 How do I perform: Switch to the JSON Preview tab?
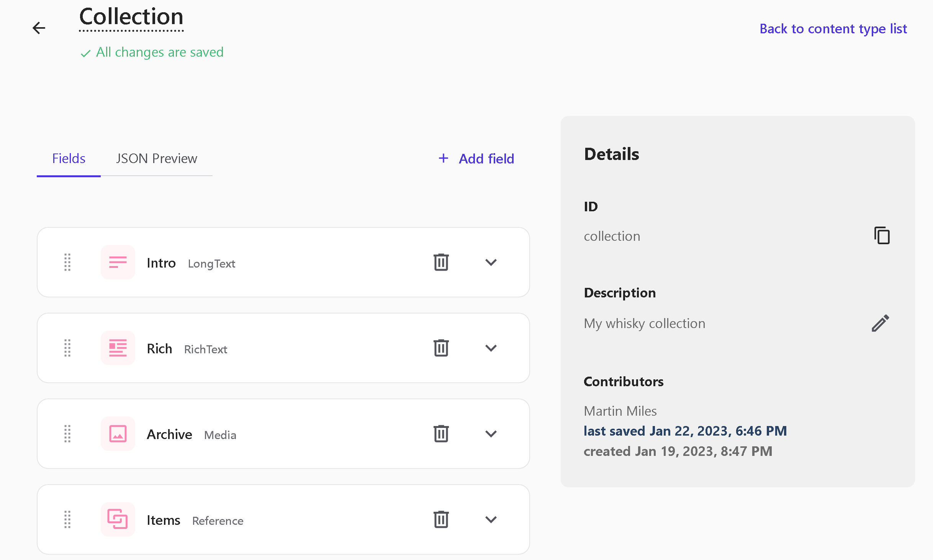tap(156, 158)
